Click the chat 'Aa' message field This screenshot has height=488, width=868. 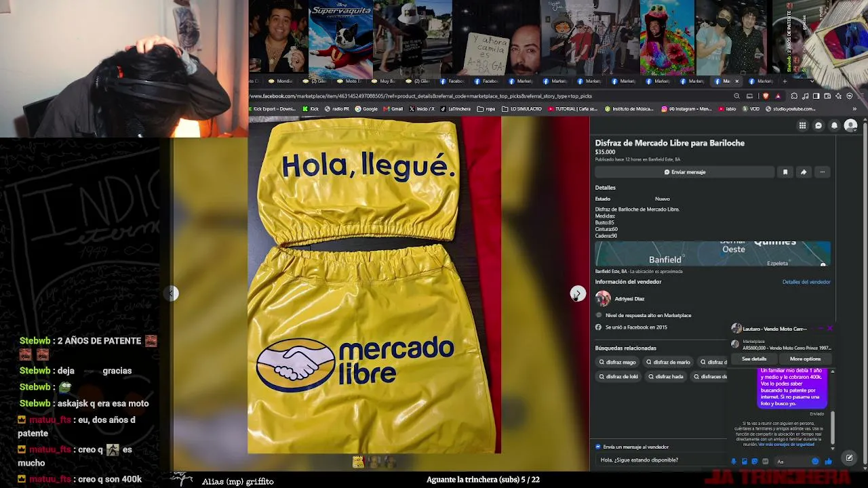(790, 462)
